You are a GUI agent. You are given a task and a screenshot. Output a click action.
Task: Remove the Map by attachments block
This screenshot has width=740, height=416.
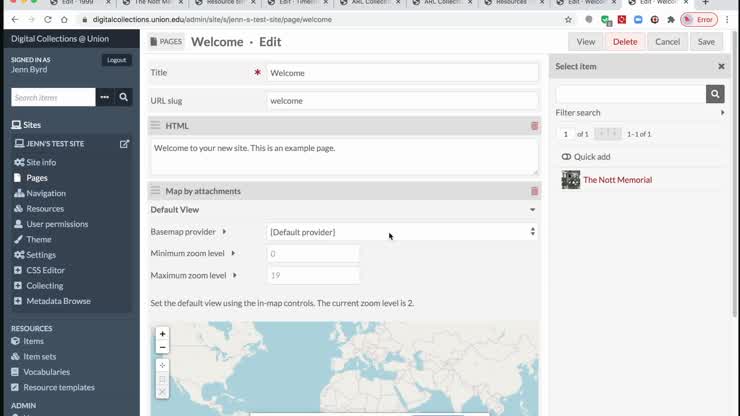point(534,191)
